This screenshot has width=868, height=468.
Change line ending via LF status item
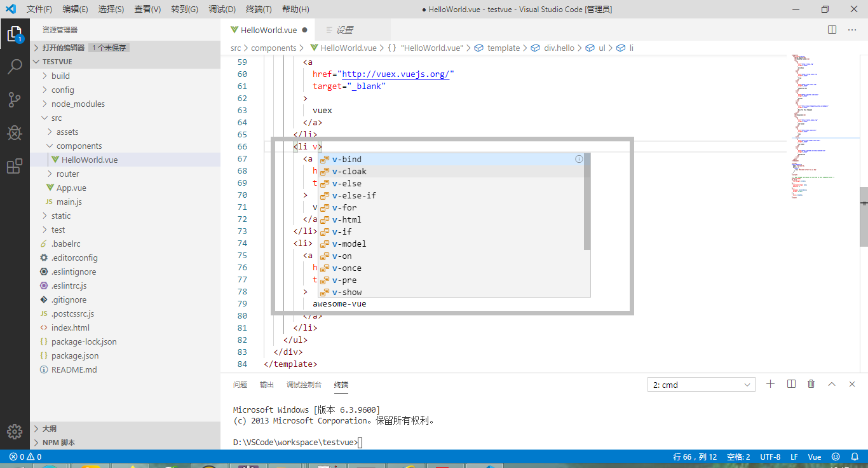click(794, 457)
